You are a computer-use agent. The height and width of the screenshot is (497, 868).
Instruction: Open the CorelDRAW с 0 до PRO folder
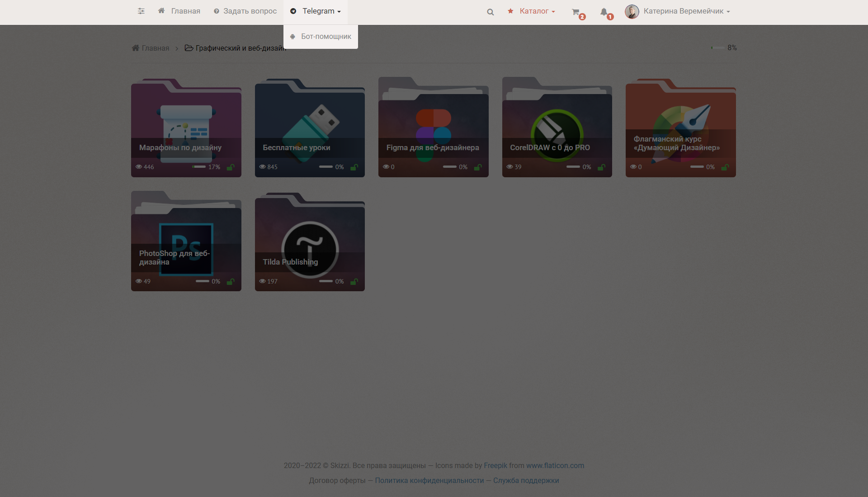click(557, 128)
